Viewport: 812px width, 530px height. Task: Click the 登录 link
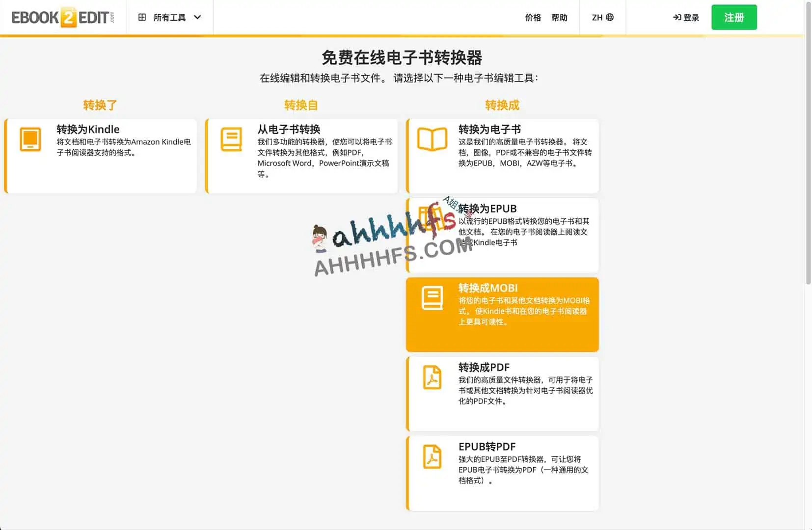click(x=685, y=17)
